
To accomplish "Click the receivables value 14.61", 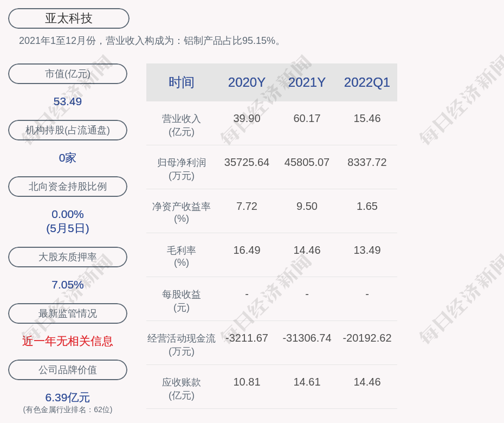I will click(x=307, y=382).
